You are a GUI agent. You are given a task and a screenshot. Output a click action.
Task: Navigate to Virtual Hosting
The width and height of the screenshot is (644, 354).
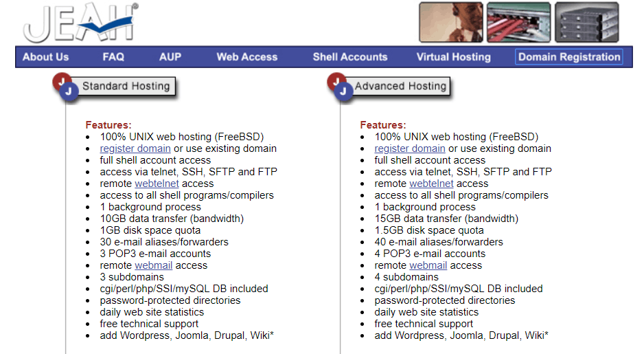453,57
